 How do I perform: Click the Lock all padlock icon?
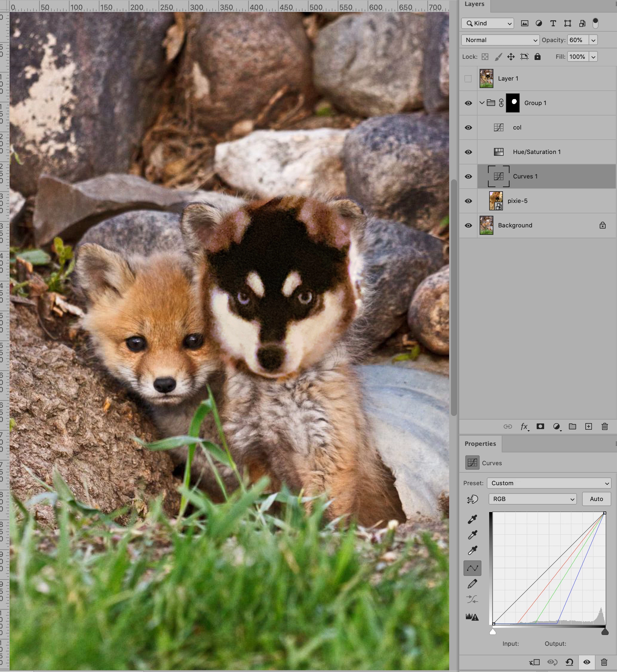(537, 57)
